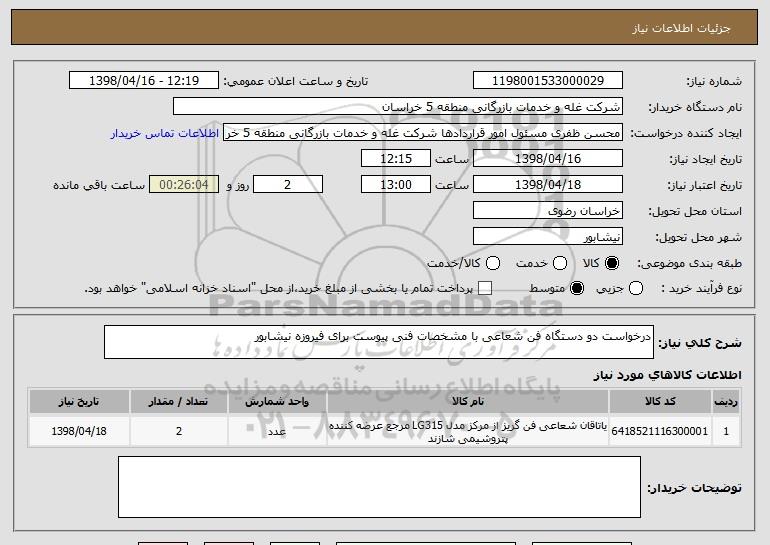
Task: Open the اطلاعات تماس خریدار link
Action: (x=165, y=133)
